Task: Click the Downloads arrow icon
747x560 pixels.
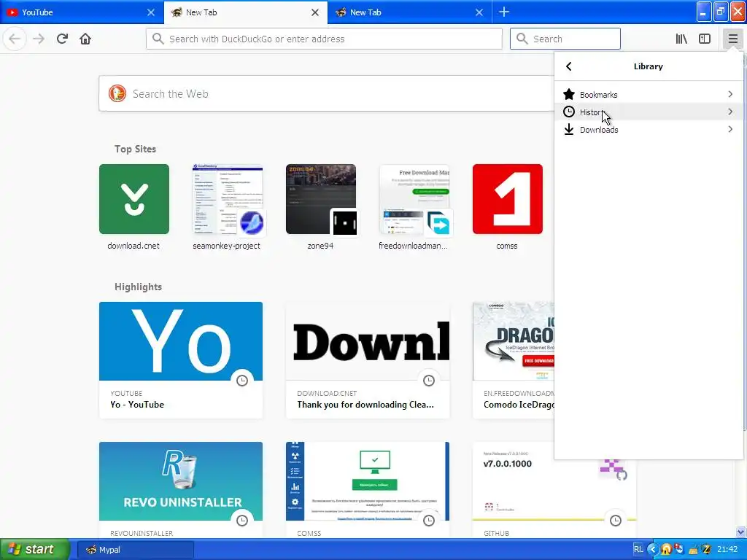Action: (569, 130)
